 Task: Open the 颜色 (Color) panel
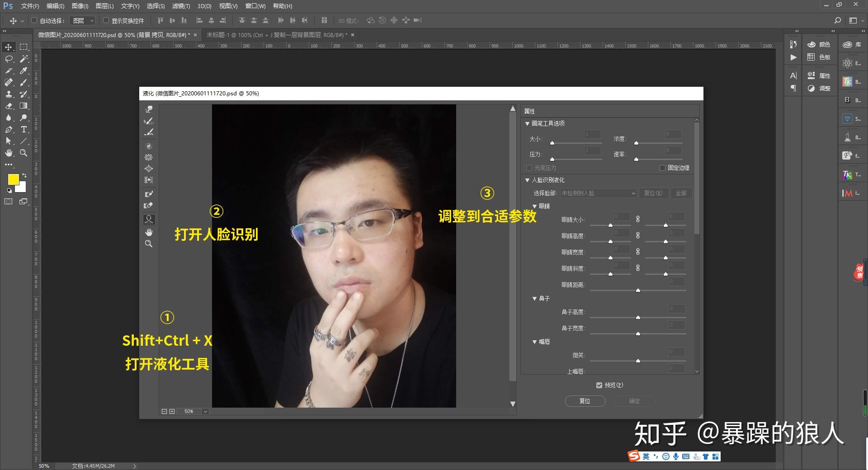(821, 45)
